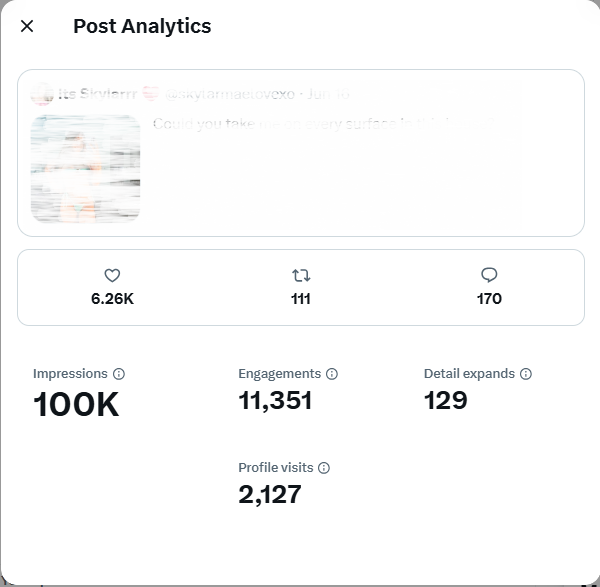Click the 6.26K likes count
600x587 pixels.
[112, 299]
